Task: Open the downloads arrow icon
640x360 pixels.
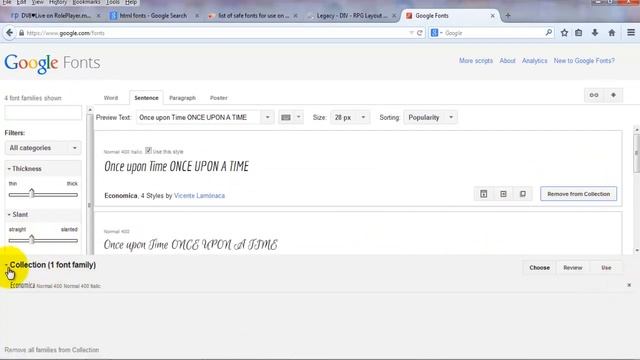Action: (x=595, y=33)
